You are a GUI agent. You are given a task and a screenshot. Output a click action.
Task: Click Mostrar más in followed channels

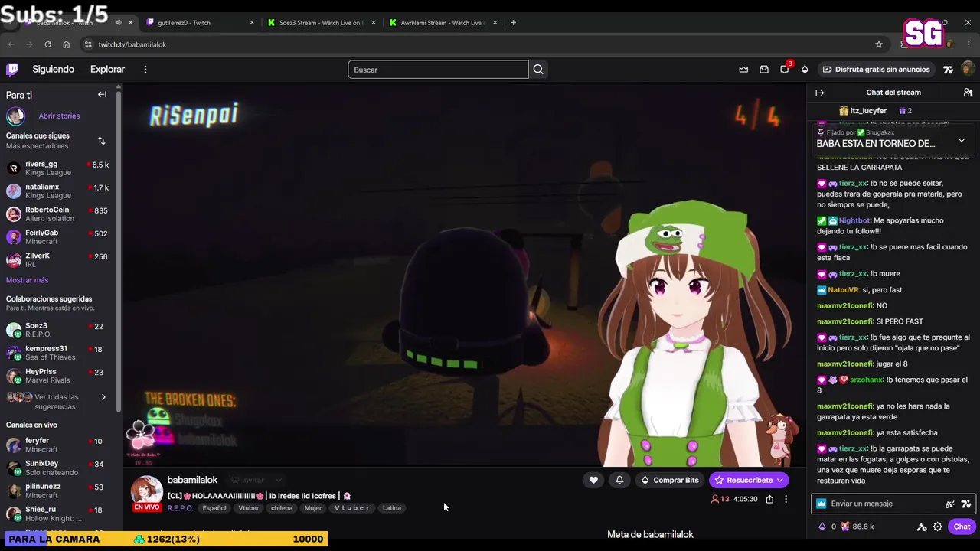point(27,280)
